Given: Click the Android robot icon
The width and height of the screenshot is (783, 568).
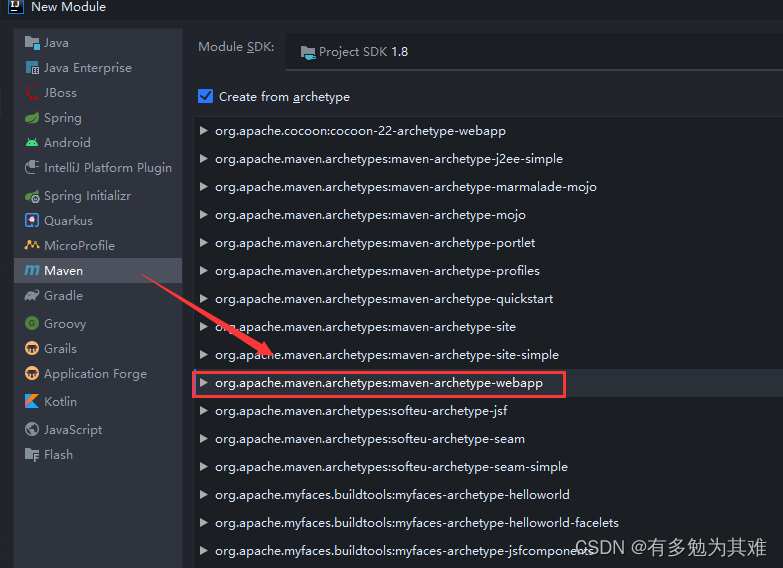Looking at the screenshot, I should [32, 143].
